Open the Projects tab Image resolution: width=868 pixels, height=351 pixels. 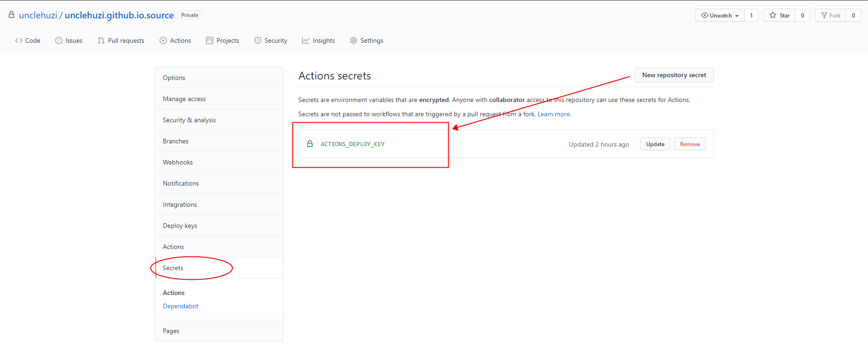[x=223, y=40]
